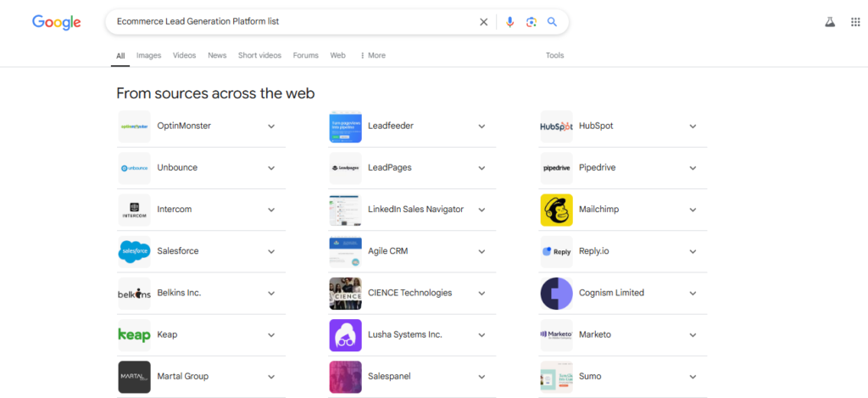Click the Salespanel thumbnail image

tap(345, 377)
